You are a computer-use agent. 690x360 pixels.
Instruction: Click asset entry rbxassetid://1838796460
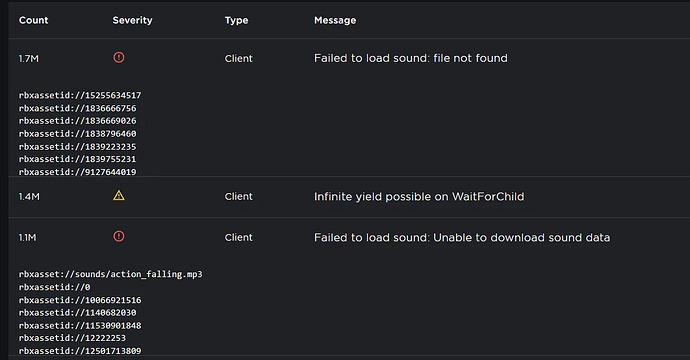[77, 134]
